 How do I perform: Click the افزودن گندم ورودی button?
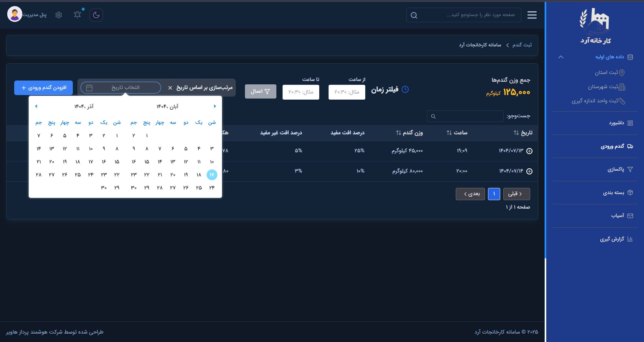43,88
